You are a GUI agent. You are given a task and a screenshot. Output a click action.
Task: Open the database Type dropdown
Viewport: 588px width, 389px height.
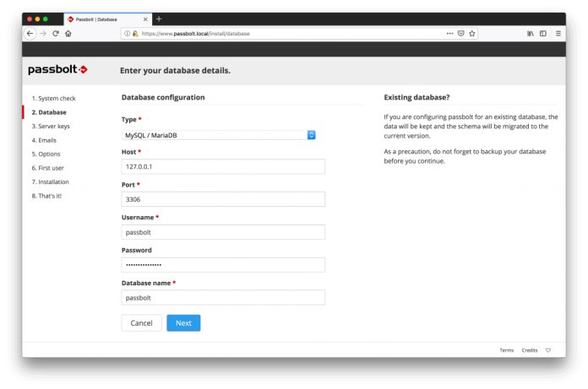coord(219,135)
